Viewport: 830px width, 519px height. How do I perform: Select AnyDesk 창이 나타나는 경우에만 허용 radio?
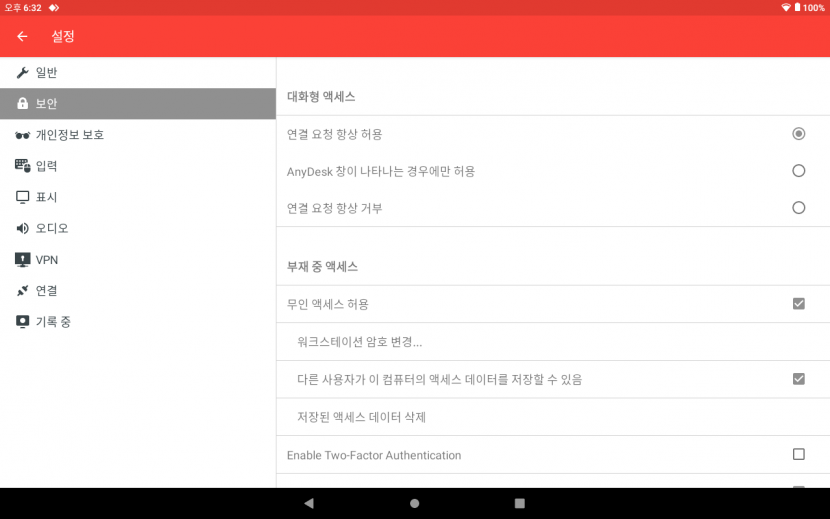tap(798, 171)
